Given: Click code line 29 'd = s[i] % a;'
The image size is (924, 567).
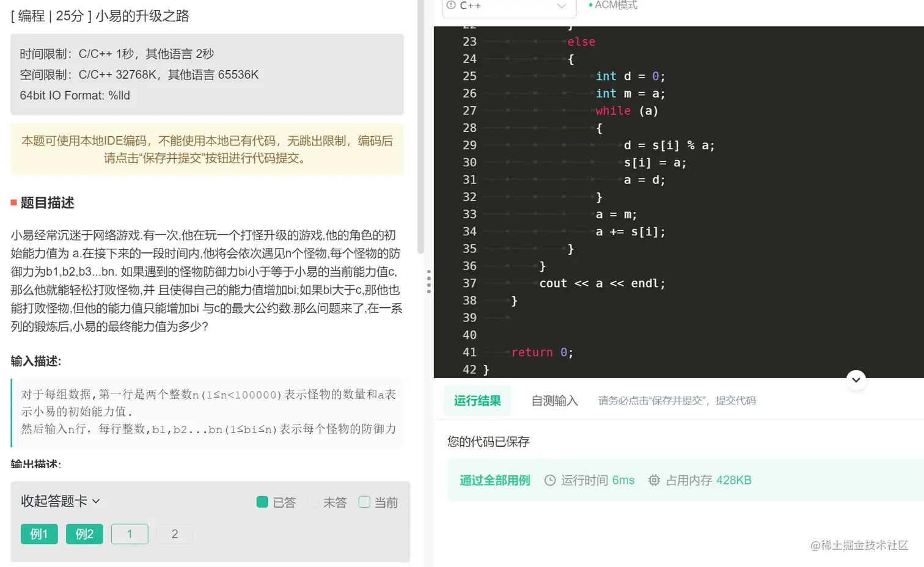Looking at the screenshot, I should pyautogui.click(x=669, y=145).
